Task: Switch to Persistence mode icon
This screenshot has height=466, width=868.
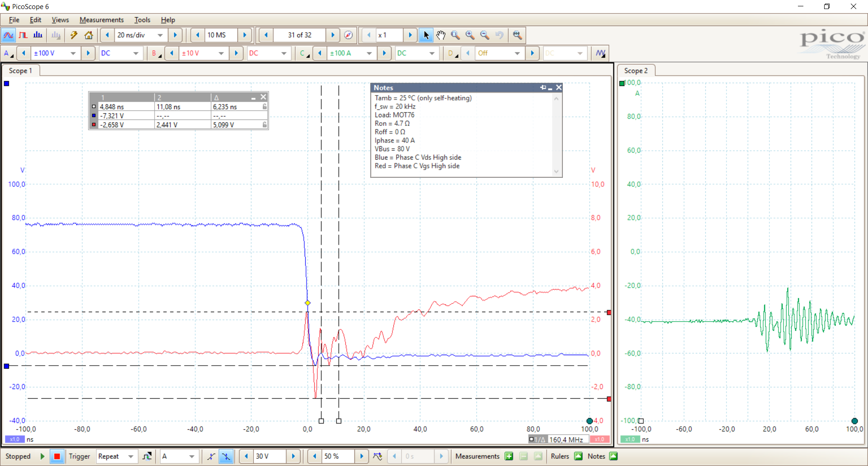Action: coord(23,35)
